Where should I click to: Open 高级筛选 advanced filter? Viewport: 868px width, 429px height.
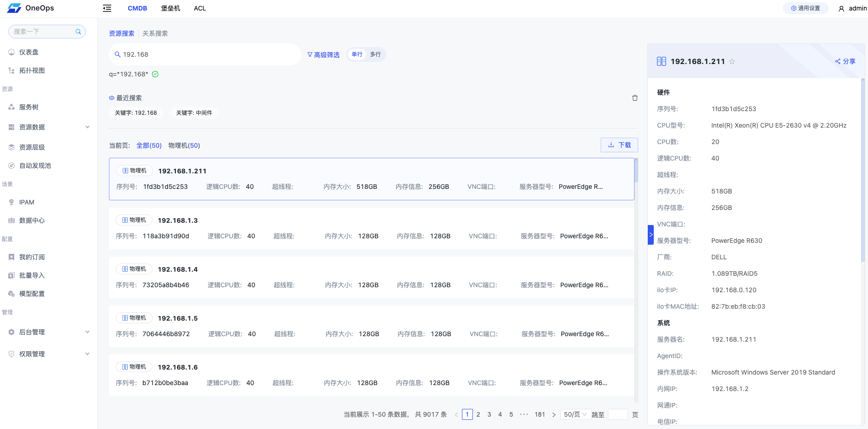point(323,55)
